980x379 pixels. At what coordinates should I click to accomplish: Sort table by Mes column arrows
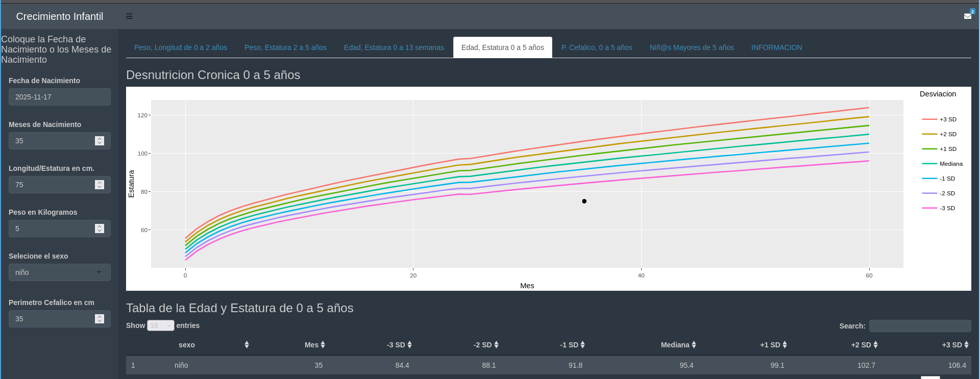[x=323, y=345]
